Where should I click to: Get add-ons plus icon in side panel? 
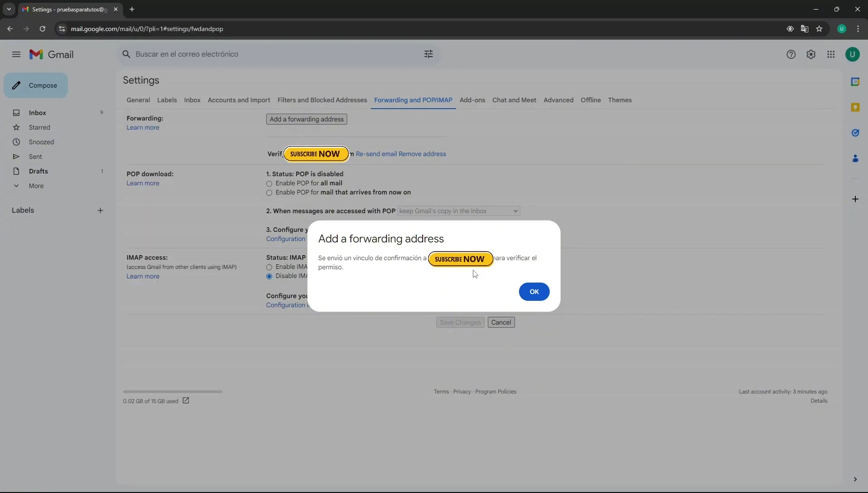(855, 199)
